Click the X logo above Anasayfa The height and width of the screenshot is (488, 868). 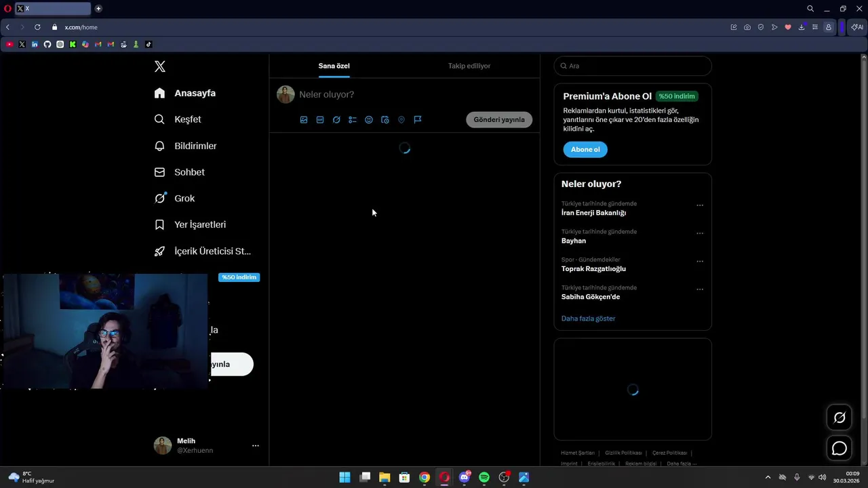(160, 66)
